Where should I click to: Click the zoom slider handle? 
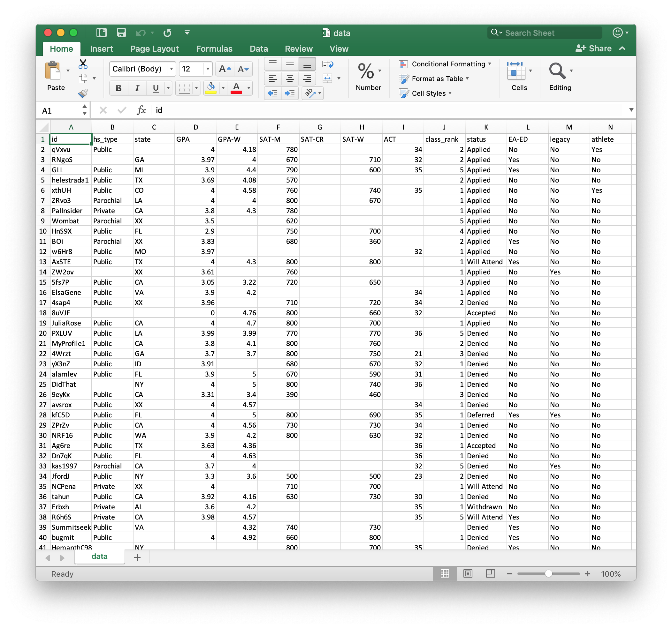tap(548, 574)
